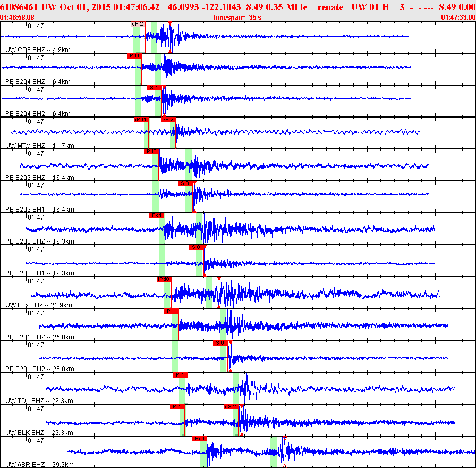Click the iS 0 pick flag on B203 EH1
The height and width of the screenshot is (468, 476).
click(197, 247)
